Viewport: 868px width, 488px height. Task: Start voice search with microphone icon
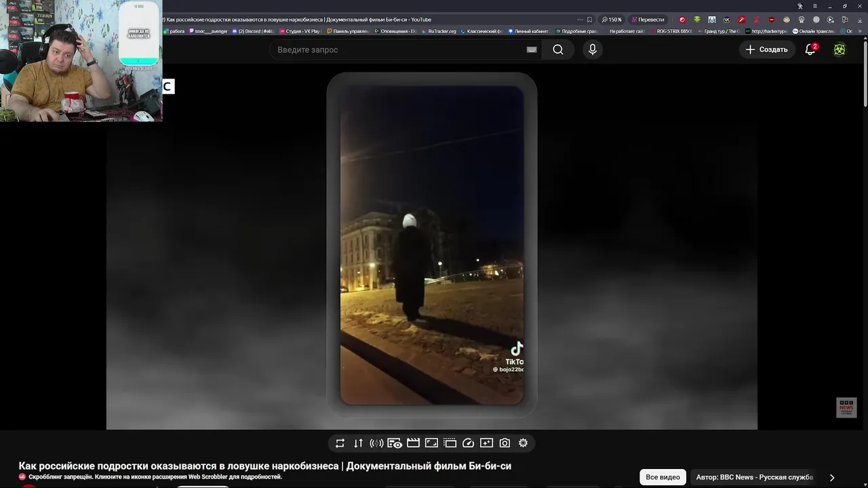point(593,49)
